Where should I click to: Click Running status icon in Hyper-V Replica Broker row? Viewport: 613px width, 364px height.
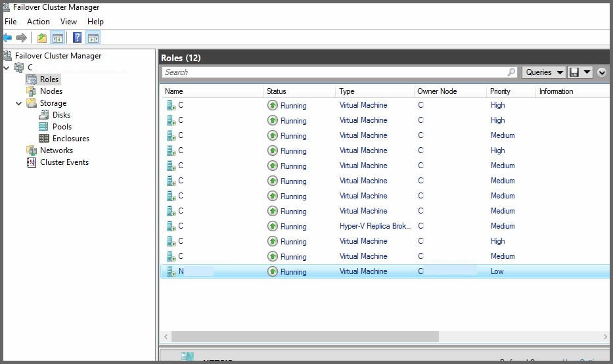(273, 226)
